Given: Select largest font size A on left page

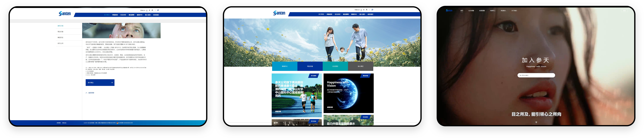Looking at the screenshot, I should coord(152,10).
